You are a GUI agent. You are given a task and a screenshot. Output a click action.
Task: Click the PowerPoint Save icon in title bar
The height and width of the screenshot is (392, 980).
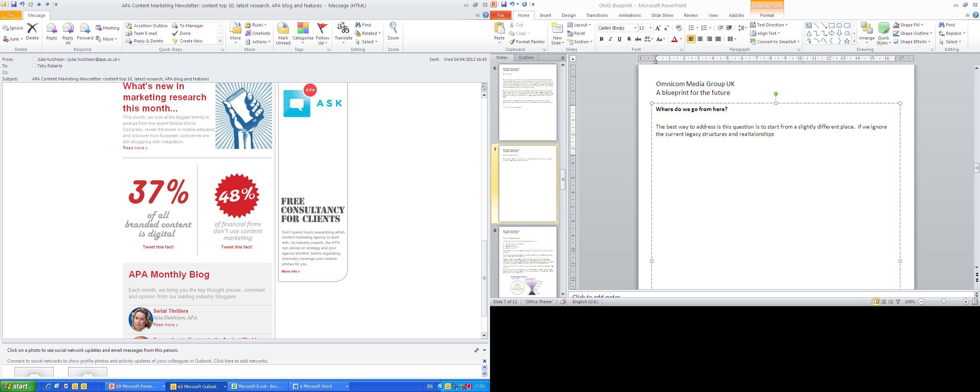point(503,4)
